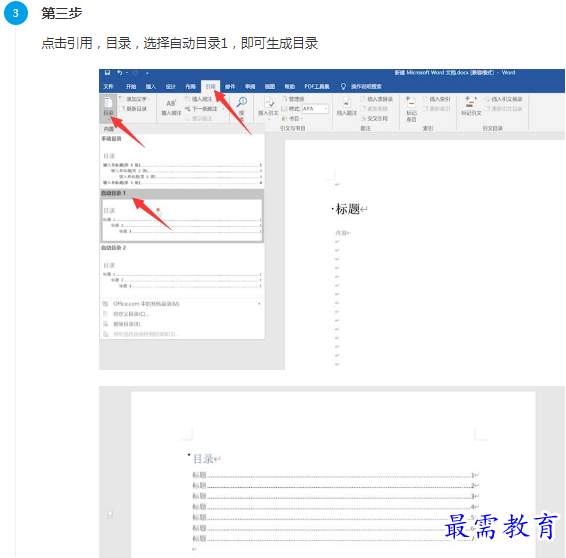This screenshot has width=566, height=558.
Task: Click the 第三步 step heading
Action: [x=62, y=13]
